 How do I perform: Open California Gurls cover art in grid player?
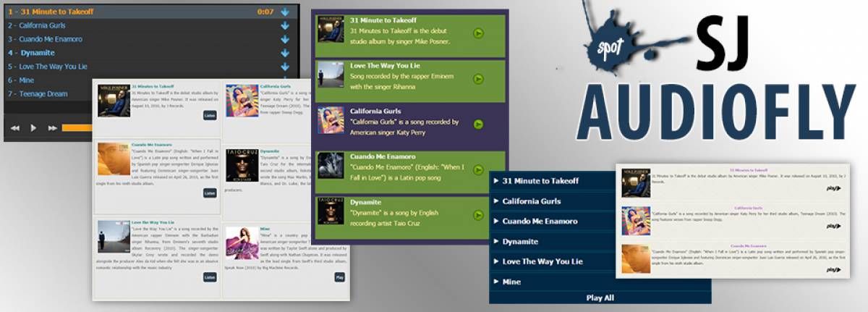242,101
